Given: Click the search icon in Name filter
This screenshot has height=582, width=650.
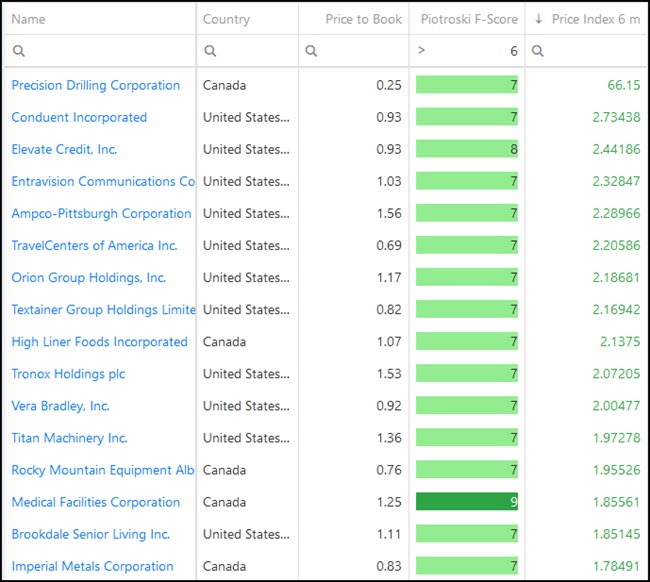Looking at the screenshot, I should [x=19, y=51].
